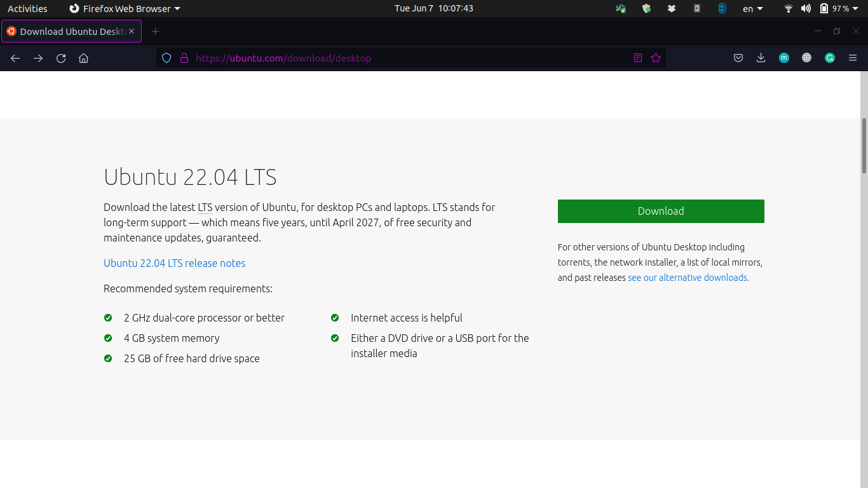
Task: Open the Activities overview
Action: point(27,8)
